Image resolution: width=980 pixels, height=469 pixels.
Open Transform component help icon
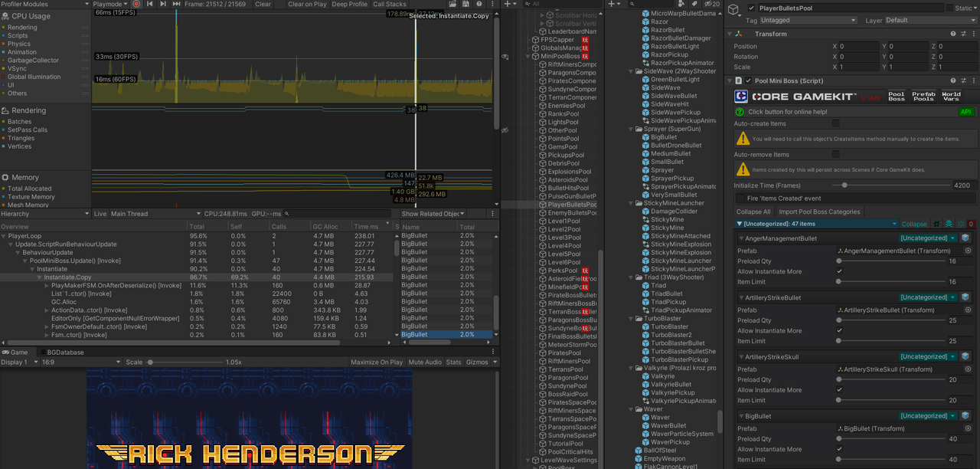pos(953,34)
